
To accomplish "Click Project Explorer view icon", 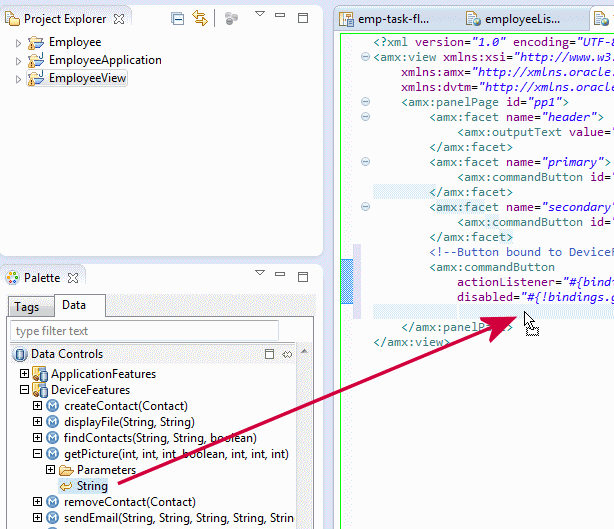I will (13, 18).
